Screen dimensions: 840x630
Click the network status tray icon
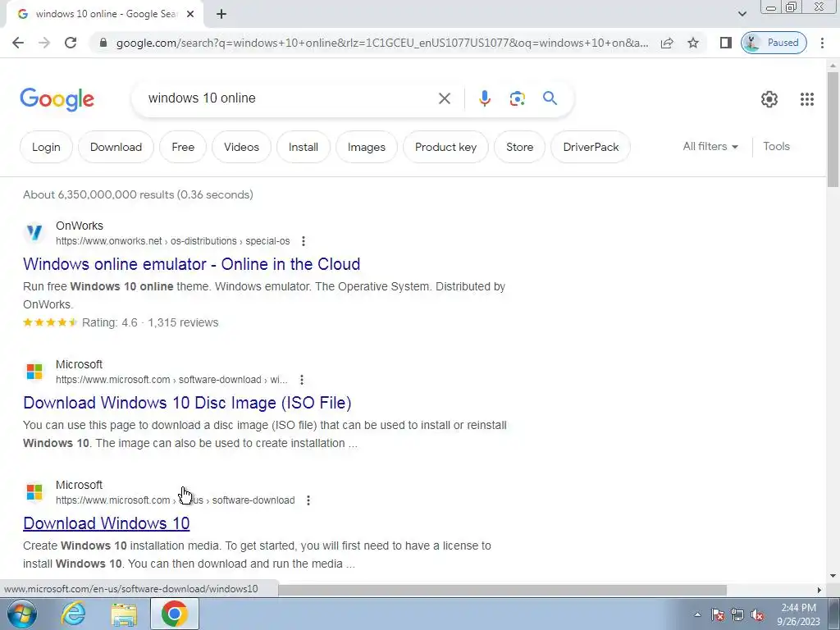click(x=737, y=614)
